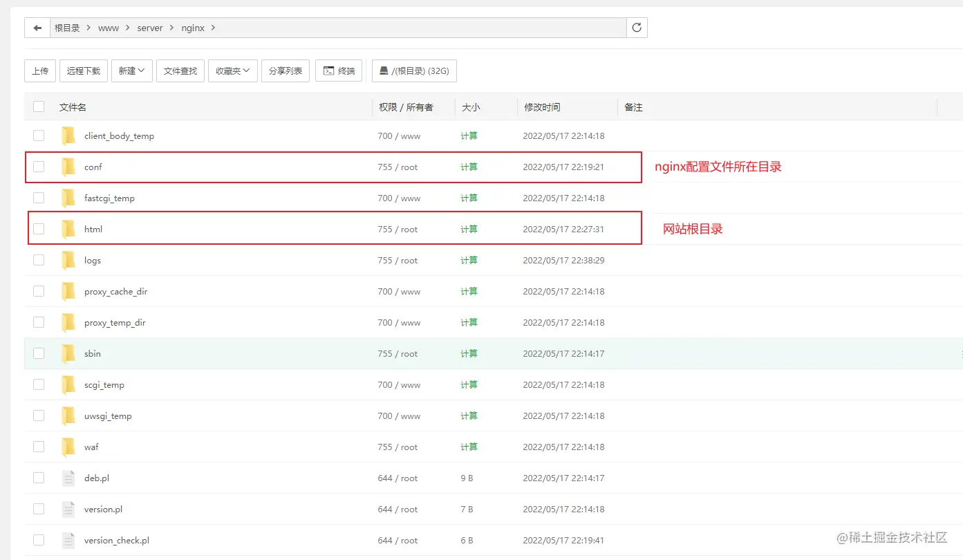Click the 远程下载 button
This screenshot has width=963, height=560.
tap(84, 71)
